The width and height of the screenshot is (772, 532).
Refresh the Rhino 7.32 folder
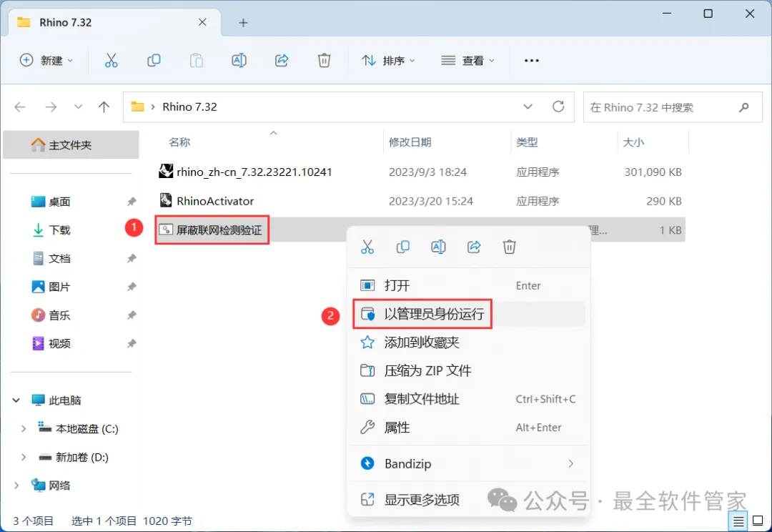click(558, 107)
